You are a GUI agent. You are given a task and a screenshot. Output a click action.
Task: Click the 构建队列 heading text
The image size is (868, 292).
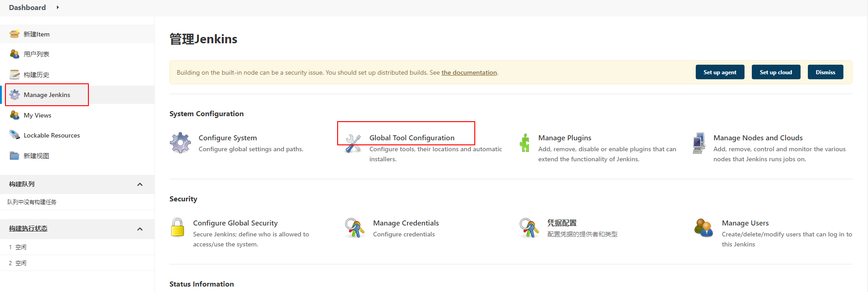22,184
